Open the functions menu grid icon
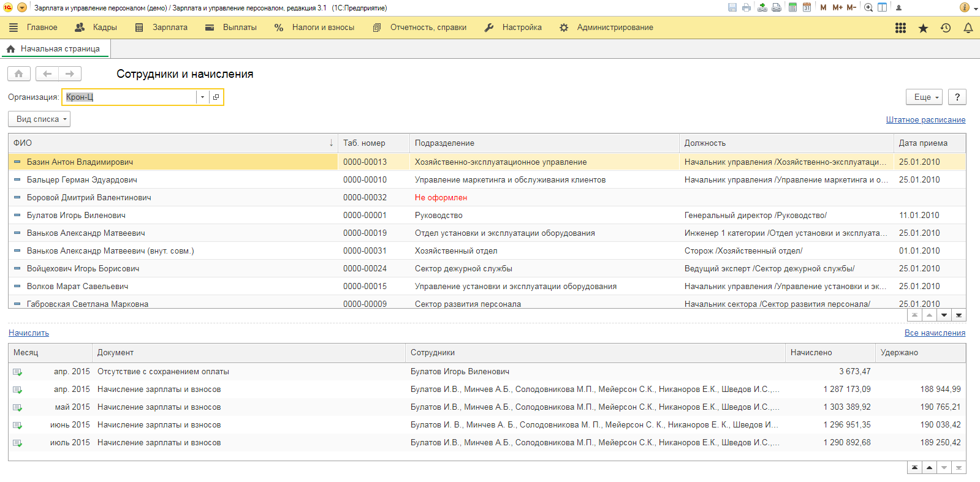Screen dimensions: 980x482 click(x=900, y=28)
